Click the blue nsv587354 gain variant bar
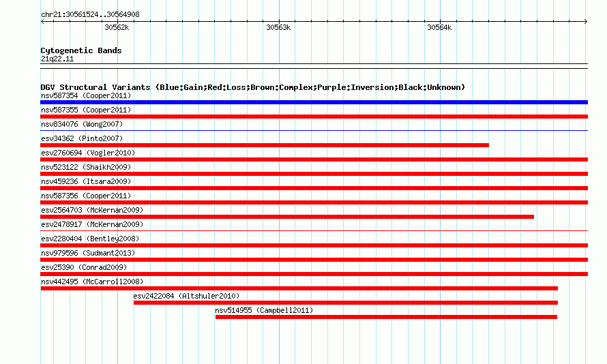The height and width of the screenshot is (364, 607). 314,102
